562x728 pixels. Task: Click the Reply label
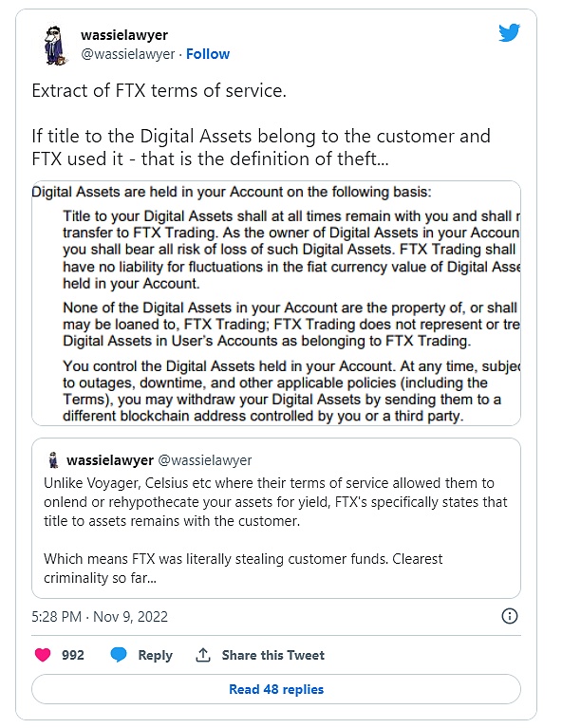tap(155, 655)
